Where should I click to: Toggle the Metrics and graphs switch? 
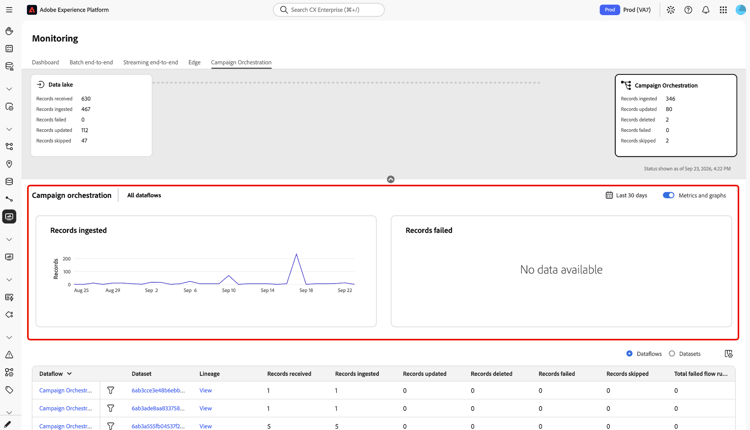pos(668,195)
